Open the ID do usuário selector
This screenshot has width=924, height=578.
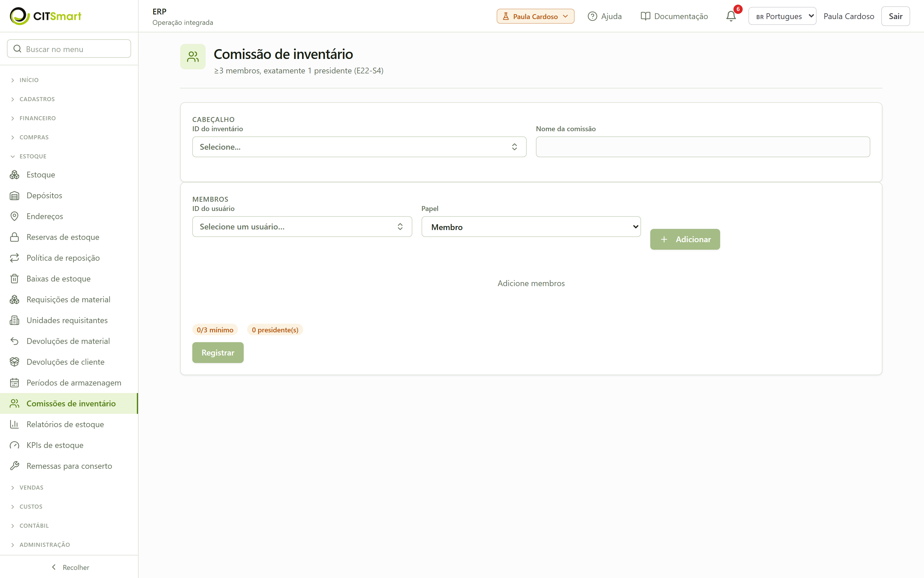coord(302,227)
